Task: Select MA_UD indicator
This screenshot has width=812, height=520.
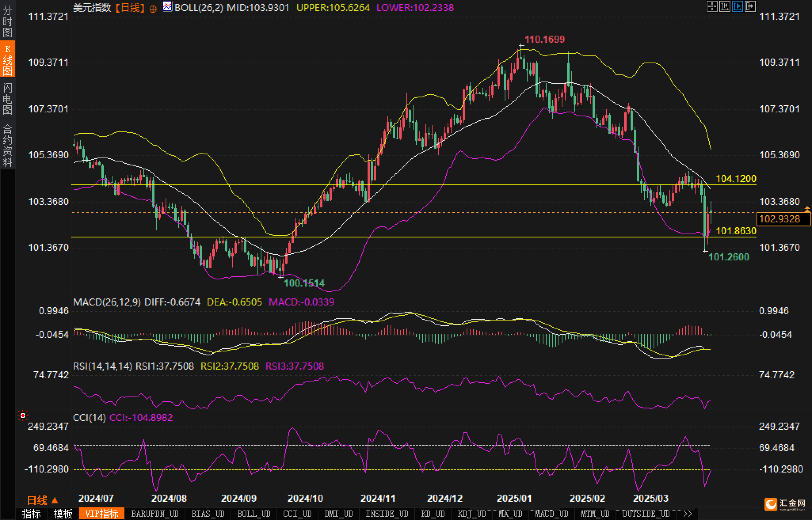Action: [x=510, y=514]
